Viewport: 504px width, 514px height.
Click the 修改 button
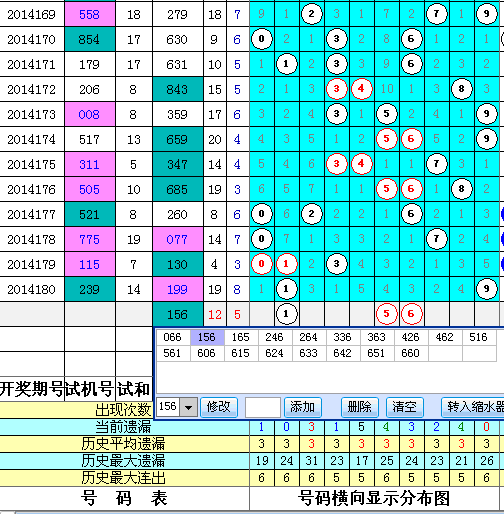tap(219, 407)
